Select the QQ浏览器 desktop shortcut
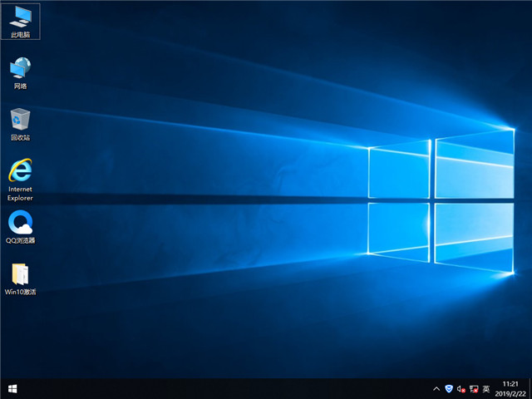This screenshot has height=399, width=532. [20, 227]
